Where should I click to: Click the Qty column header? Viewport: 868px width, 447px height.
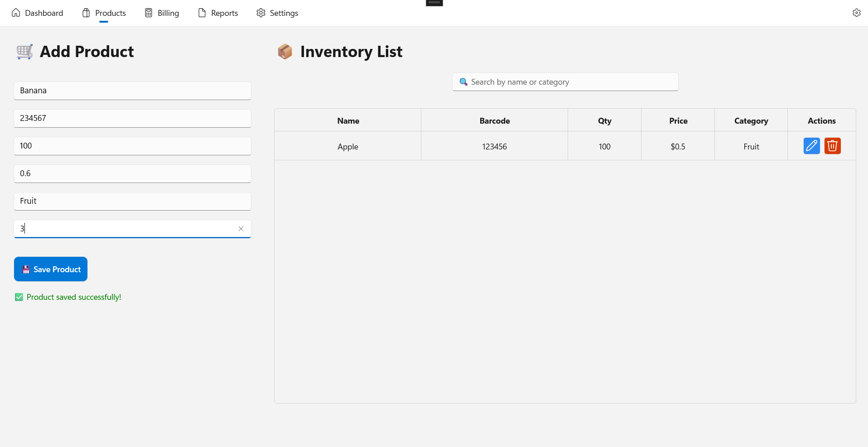(604, 120)
